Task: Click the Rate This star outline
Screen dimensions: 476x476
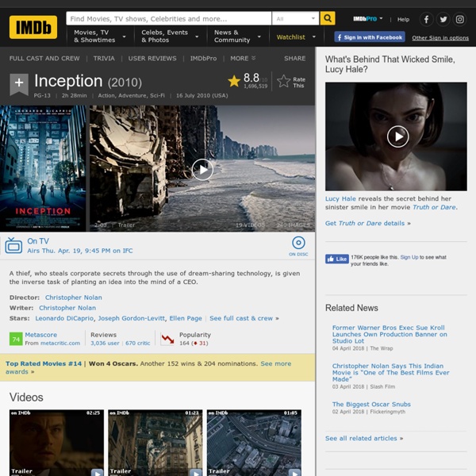Action: pyautogui.click(x=284, y=82)
